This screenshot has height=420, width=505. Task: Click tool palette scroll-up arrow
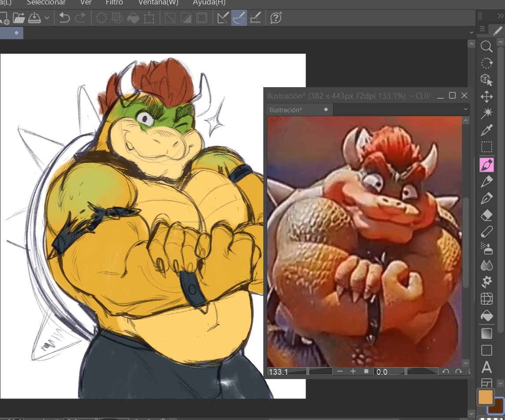(500, 42)
